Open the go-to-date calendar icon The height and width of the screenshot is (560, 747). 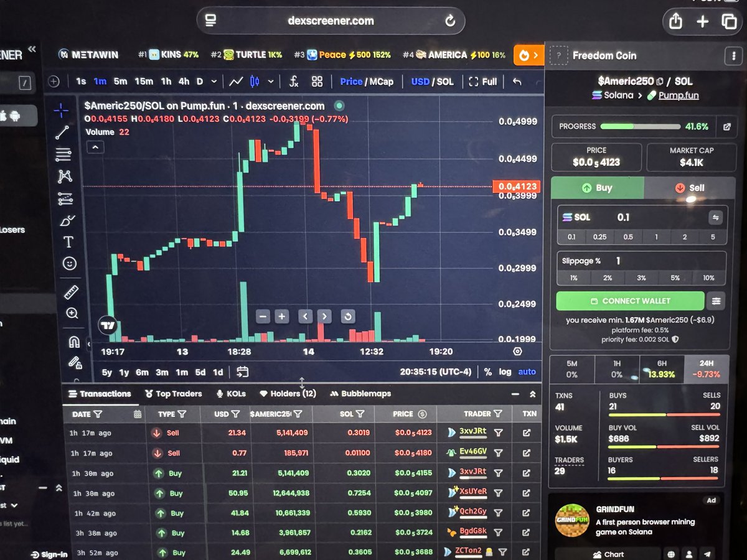[242, 372]
